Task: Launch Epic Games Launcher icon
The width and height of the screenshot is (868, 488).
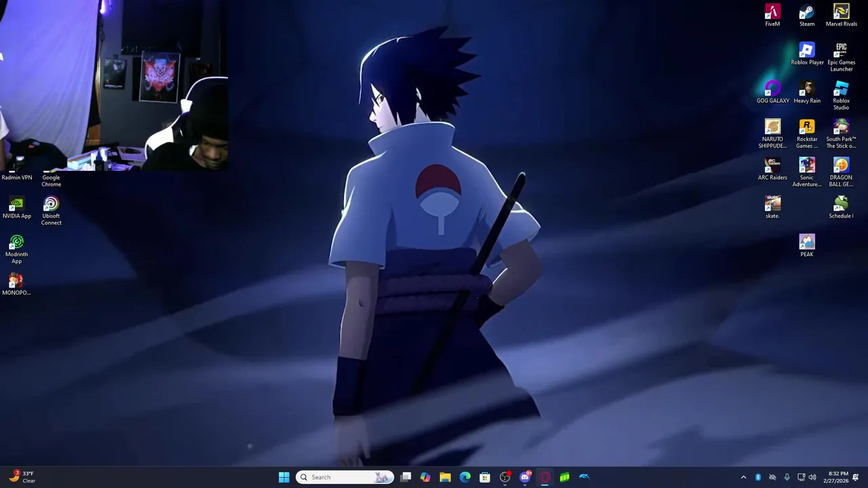Action: 841,58
